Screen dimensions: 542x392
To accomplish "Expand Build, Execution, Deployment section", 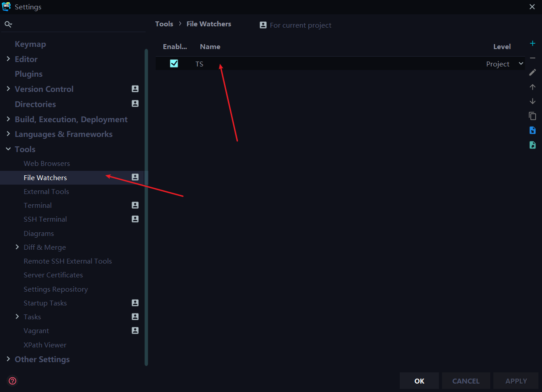I will tap(8, 119).
